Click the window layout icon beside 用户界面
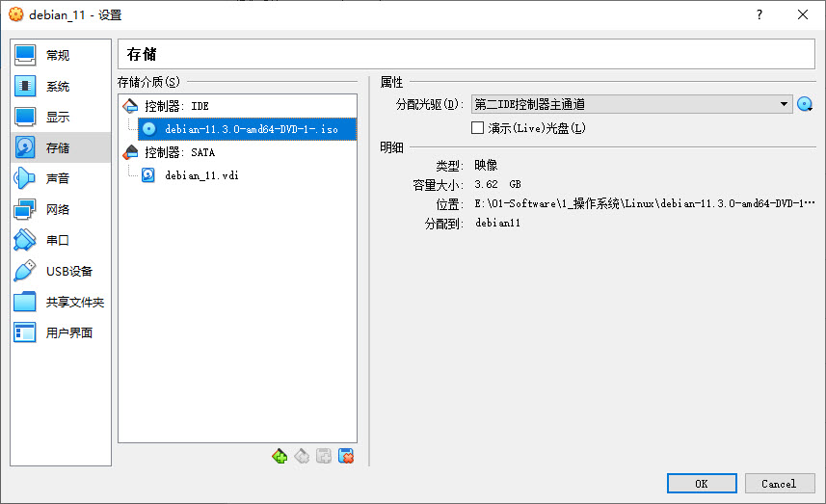826x504 pixels. (25, 332)
